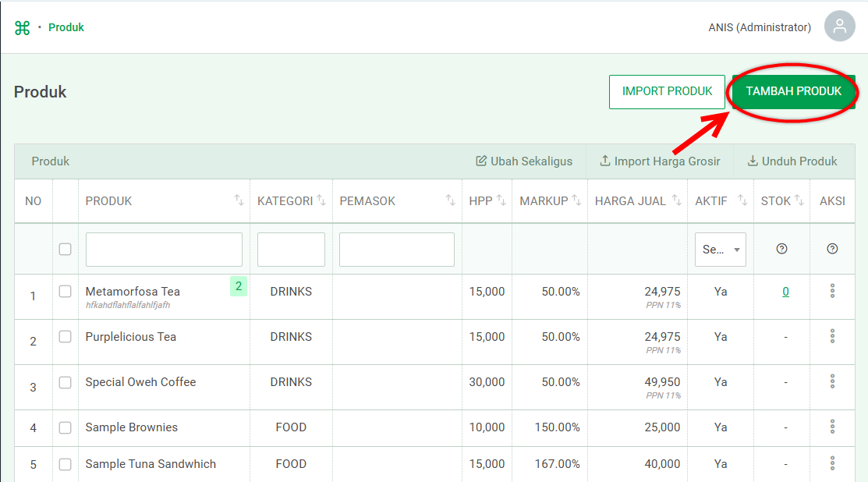Check the Metamorfosa Tea row checkbox

(x=66, y=291)
